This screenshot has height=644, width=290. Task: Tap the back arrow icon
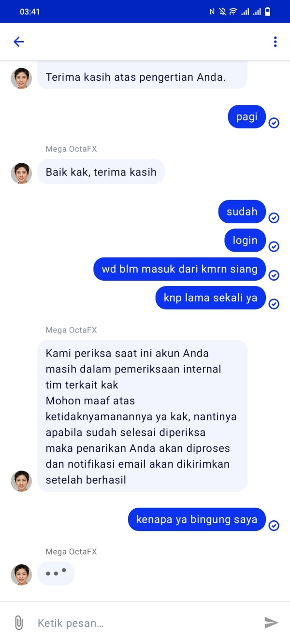pyautogui.click(x=19, y=42)
